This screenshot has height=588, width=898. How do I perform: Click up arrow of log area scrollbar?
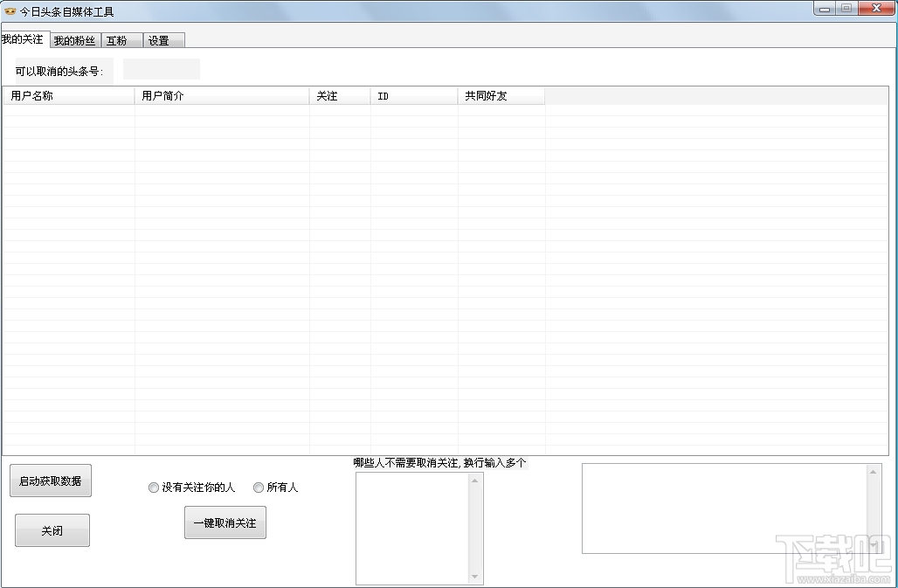(x=874, y=472)
